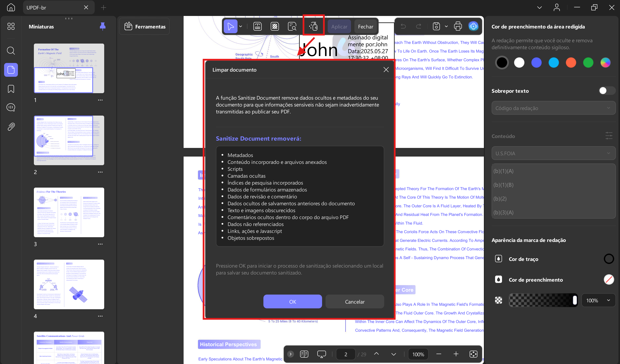Close the Limpar documento dialog
This screenshot has width=620, height=364.
(x=386, y=70)
